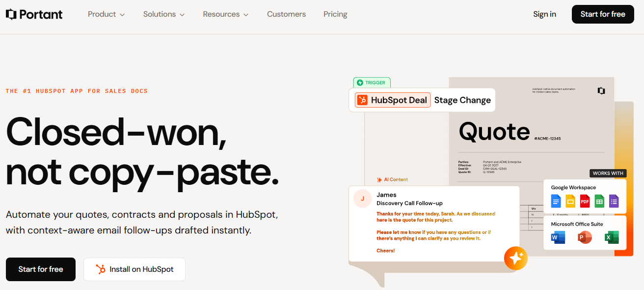Viewport: 644px width, 290px height.
Task: Open the Resources dropdown
Action: click(x=226, y=14)
